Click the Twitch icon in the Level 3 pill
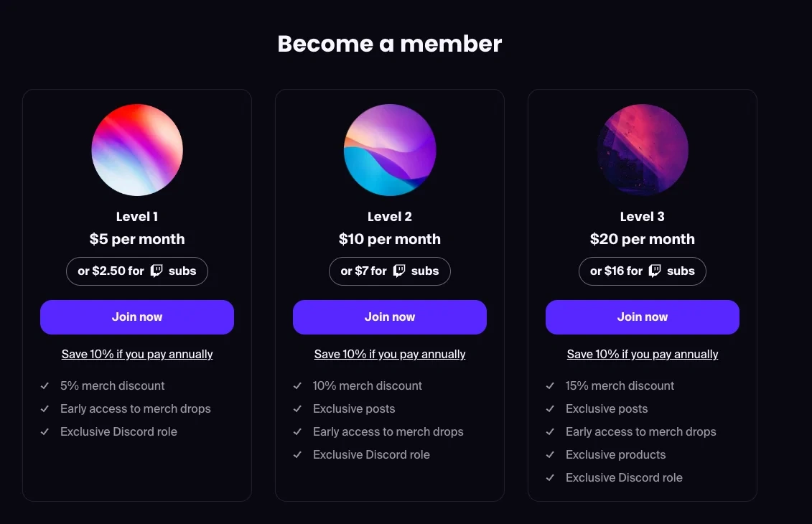Image resolution: width=812 pixels, height=524 pixels. point(655,271)
